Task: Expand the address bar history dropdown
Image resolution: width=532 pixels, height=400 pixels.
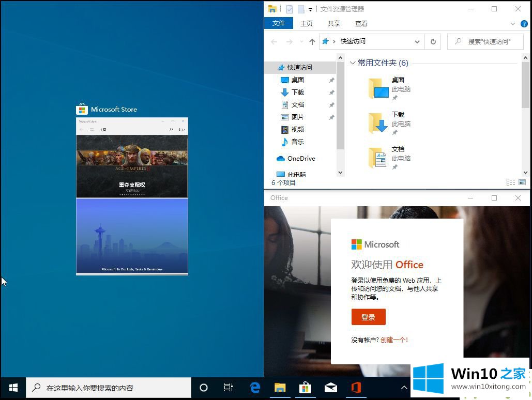Action: click(x=417, y=42)
